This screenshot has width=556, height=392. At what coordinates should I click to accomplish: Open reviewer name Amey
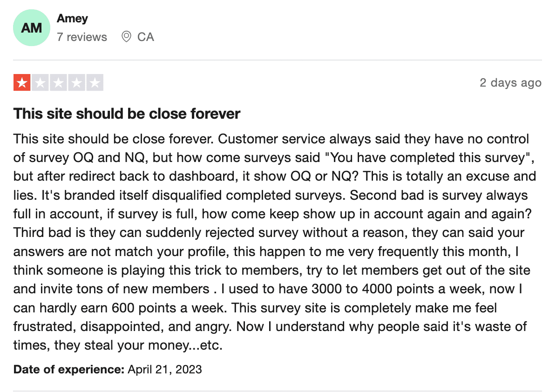72,18
